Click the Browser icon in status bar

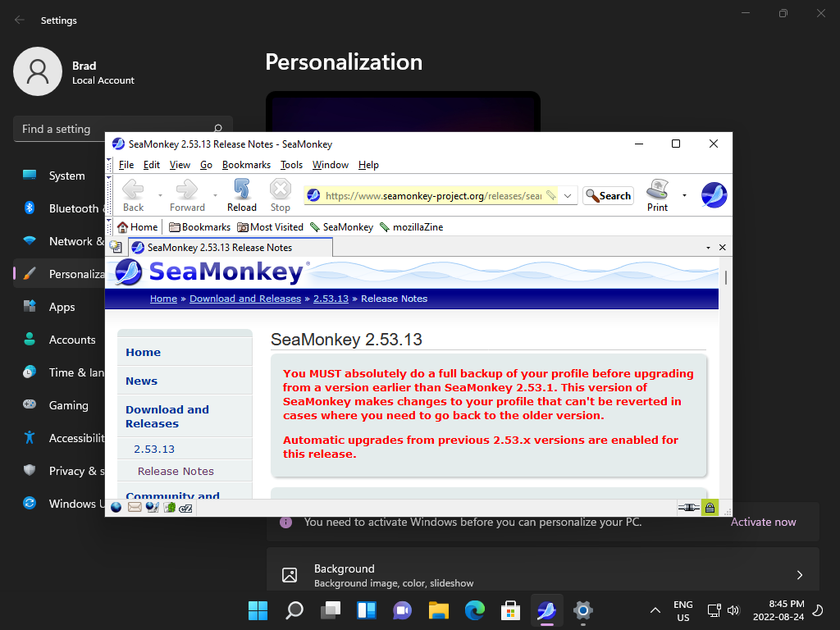[116, 507]
